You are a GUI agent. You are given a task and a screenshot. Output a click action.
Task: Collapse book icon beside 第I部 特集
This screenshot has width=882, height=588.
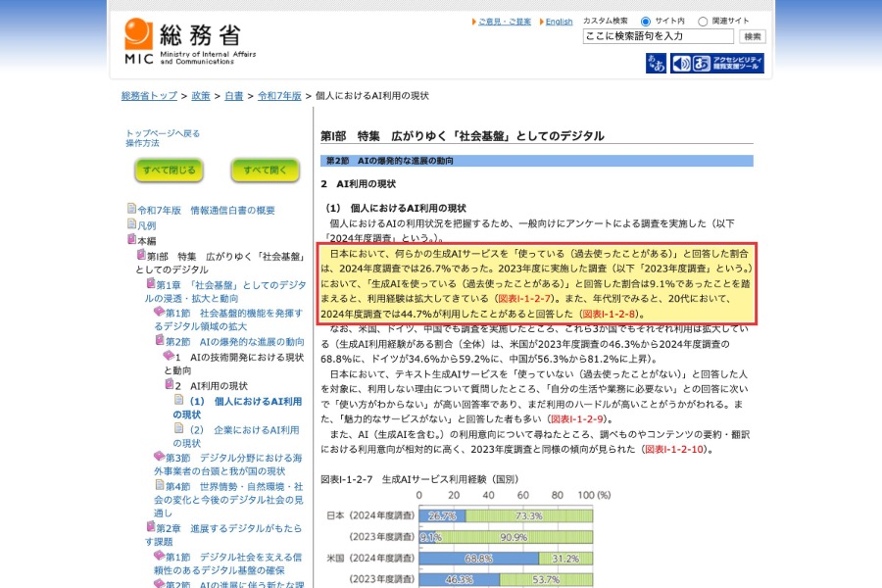141,255
